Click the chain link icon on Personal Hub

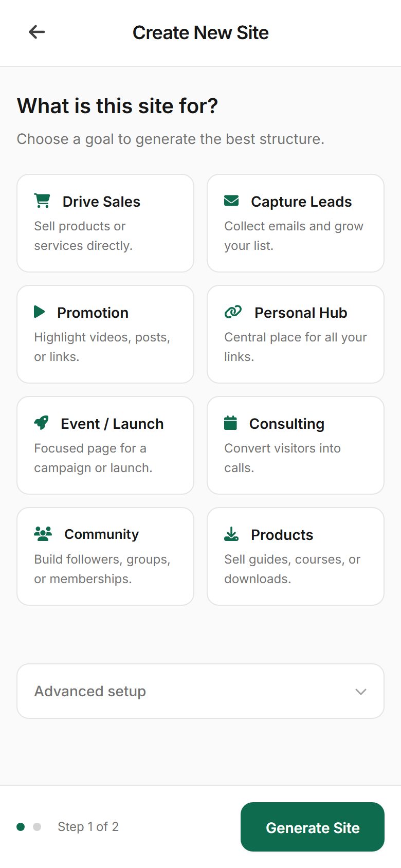pos(232,312)
